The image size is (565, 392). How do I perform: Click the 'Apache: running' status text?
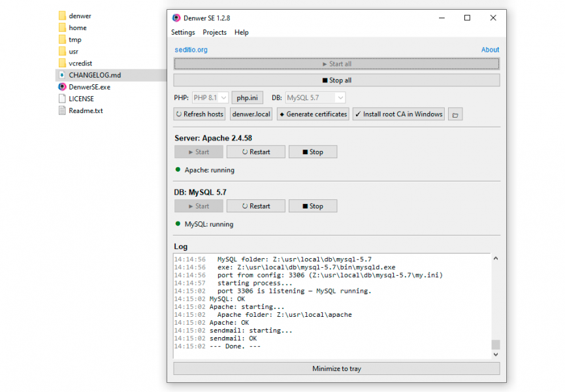(210, 170)
